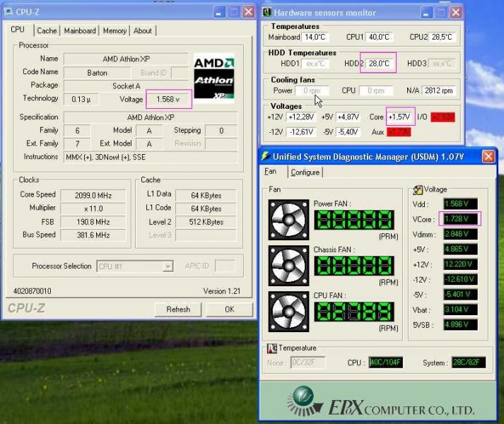
Task: Click the CPU-Z Version 1.21 label
Action: [x=222, y=291]
